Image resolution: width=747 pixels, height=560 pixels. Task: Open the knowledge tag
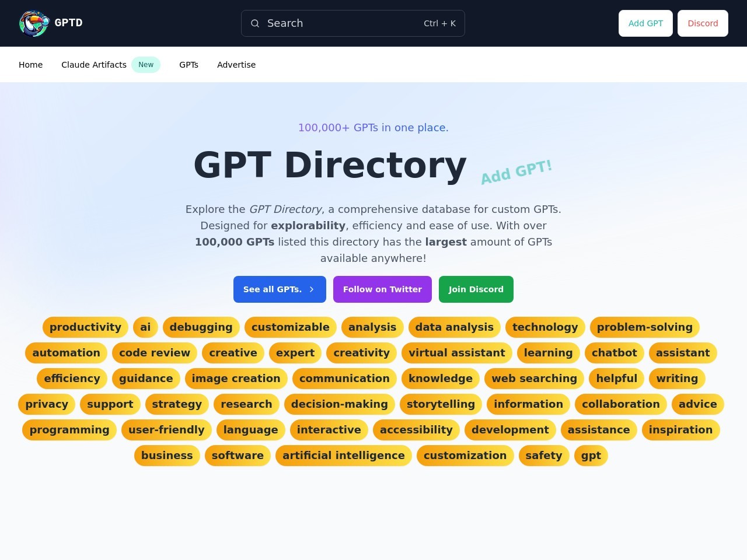point(441,379)
